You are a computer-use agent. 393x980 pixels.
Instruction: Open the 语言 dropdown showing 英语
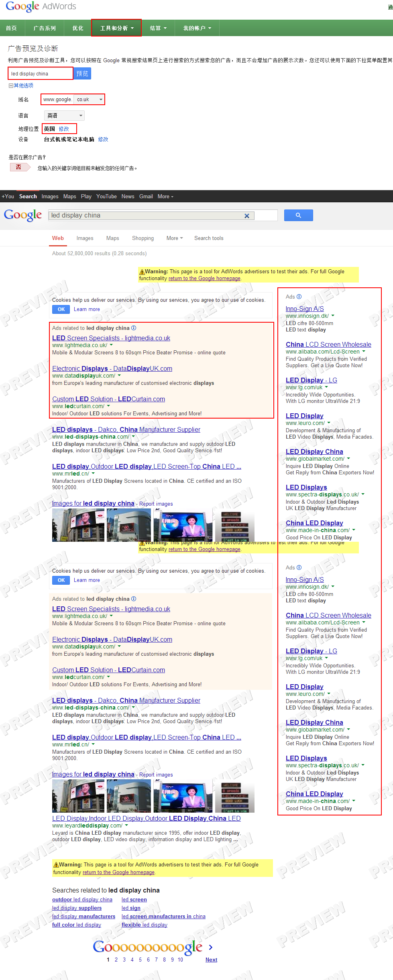point(64,116)
